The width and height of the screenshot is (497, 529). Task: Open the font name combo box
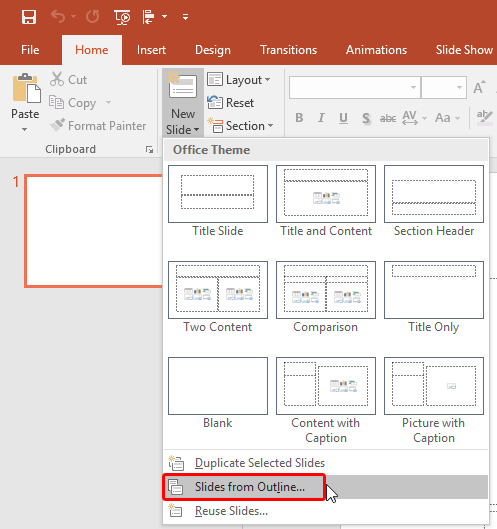coord(355,87)
